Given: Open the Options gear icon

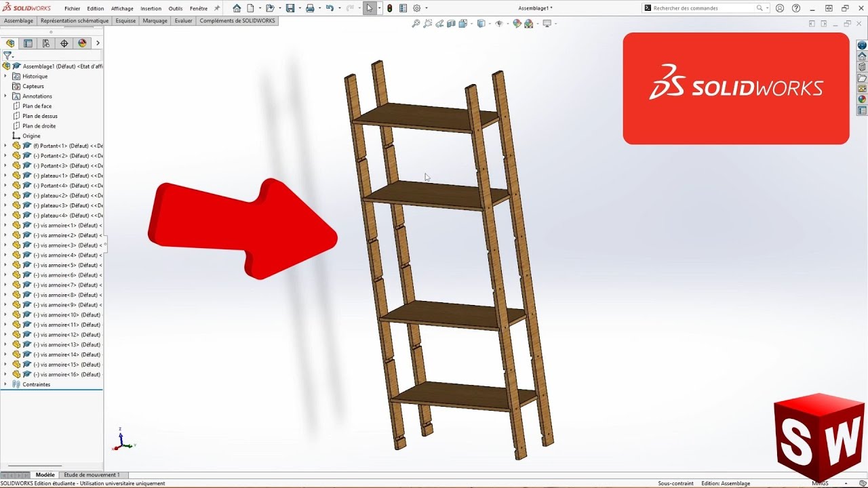Looking at the screenshot, I should point(417,8).
